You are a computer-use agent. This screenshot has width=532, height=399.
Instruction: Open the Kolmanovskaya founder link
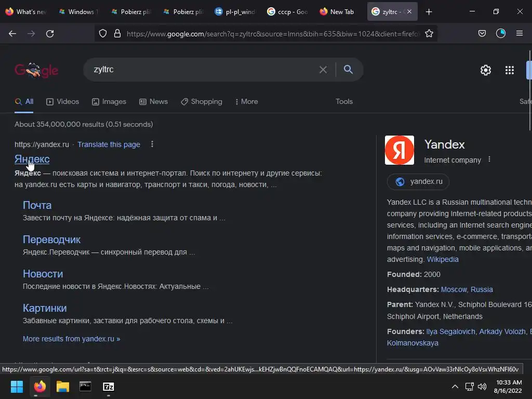click(413, 343)
